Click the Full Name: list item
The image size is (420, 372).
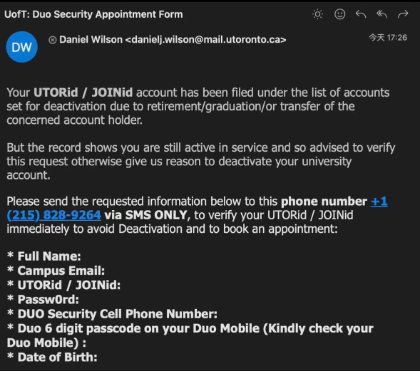[x=44, y=256]
